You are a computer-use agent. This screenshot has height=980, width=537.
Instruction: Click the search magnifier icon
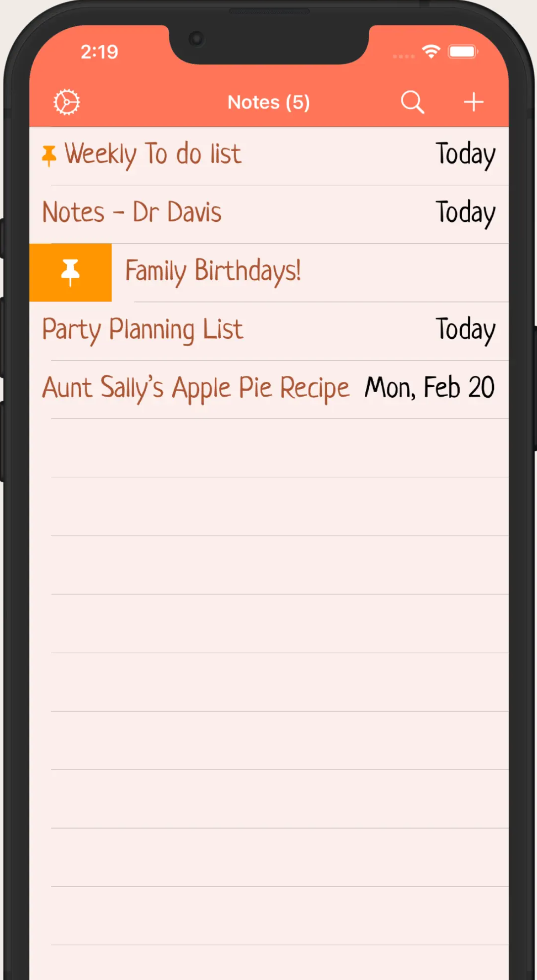(x=413, y=102)
